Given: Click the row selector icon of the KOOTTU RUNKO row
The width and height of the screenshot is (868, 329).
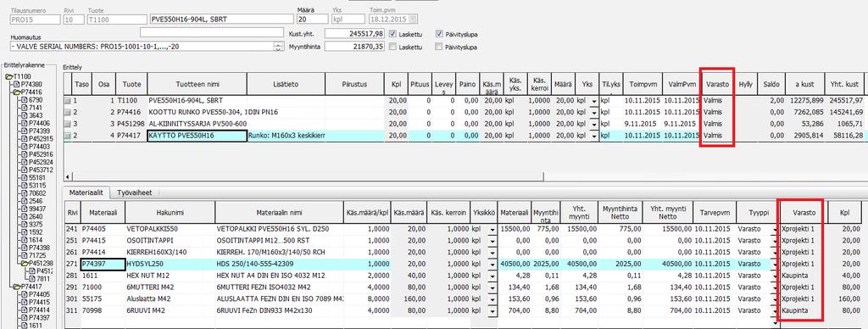Looking at the screenshot, I should click(68, 113).
